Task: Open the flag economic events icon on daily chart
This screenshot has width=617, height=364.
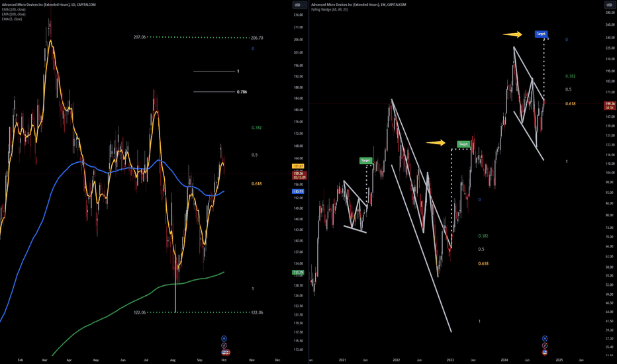Action: (226, 352)
